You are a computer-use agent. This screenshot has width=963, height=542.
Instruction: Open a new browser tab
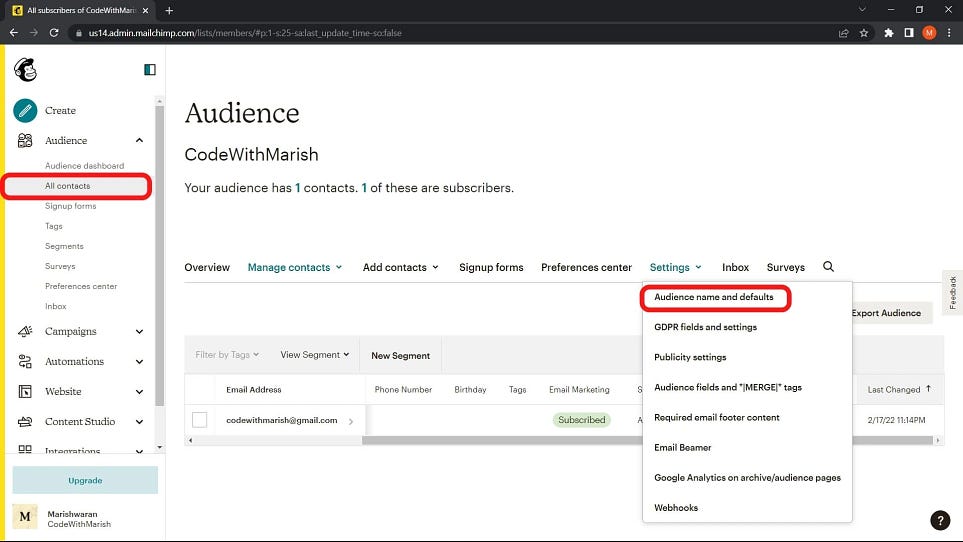169,10
